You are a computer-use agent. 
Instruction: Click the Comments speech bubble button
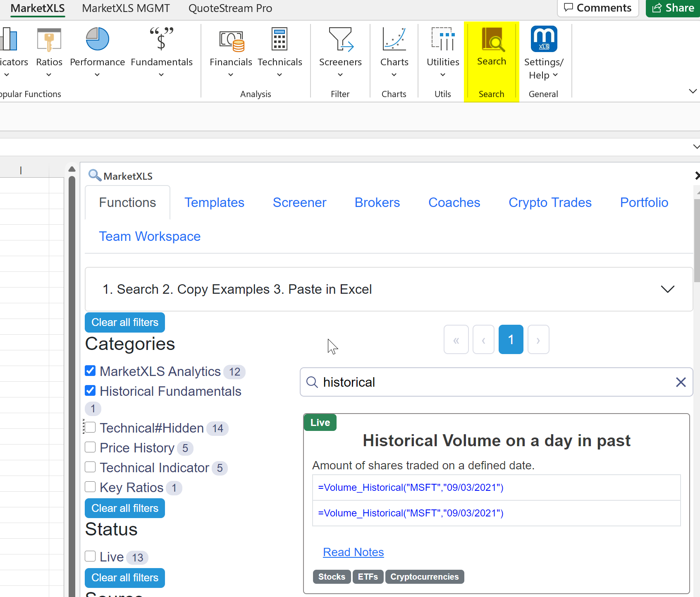(598, 8)
